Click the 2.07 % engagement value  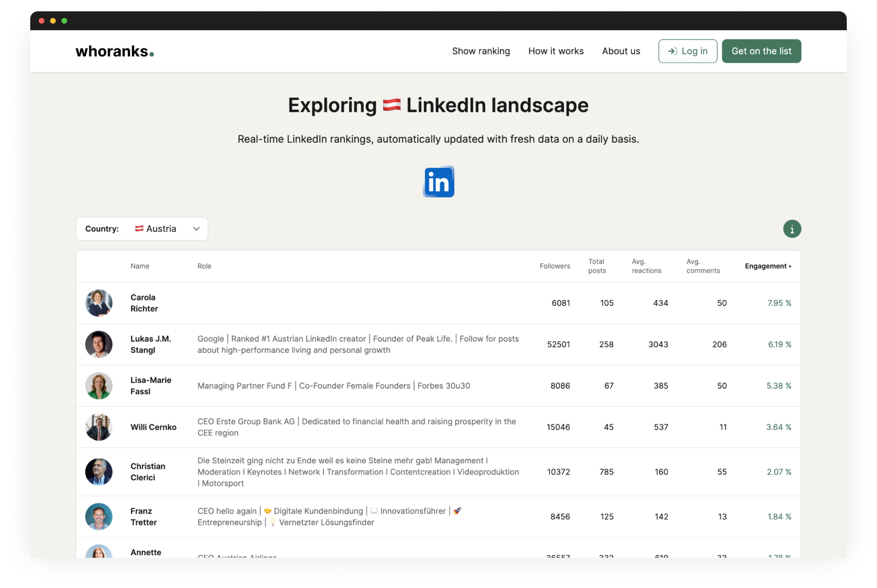tap(779, 472)
